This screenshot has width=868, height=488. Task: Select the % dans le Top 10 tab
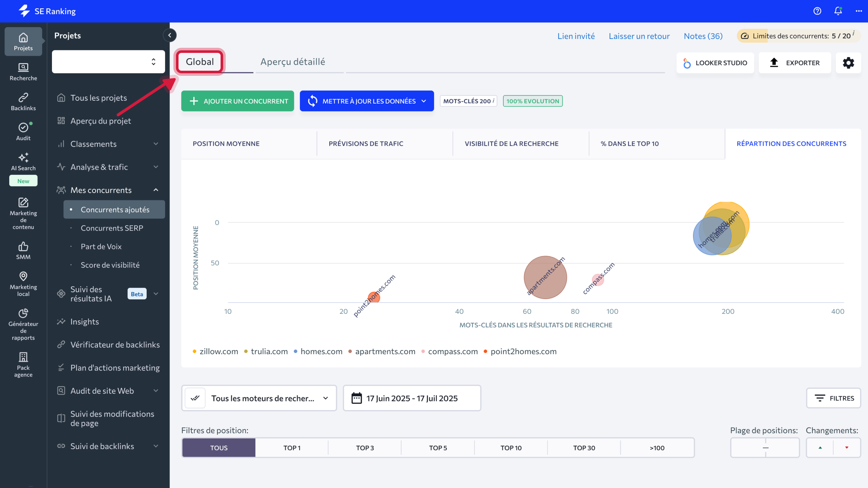click(657, 143)
